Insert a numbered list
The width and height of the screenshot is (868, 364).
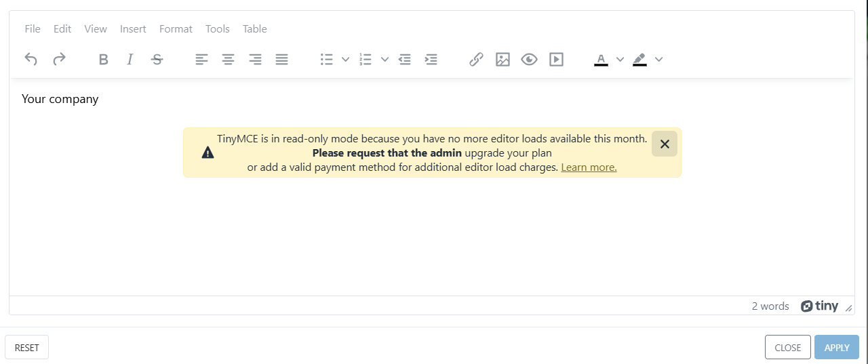click(366, 59)
